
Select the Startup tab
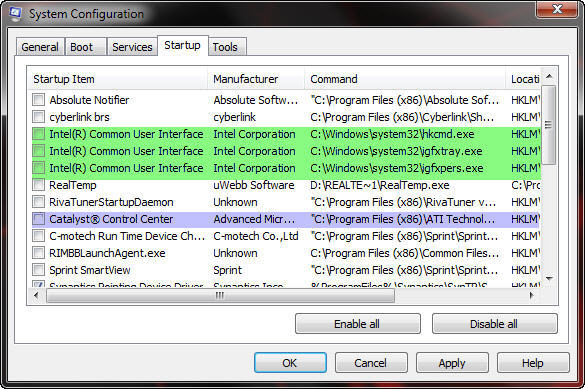(182, 46)
